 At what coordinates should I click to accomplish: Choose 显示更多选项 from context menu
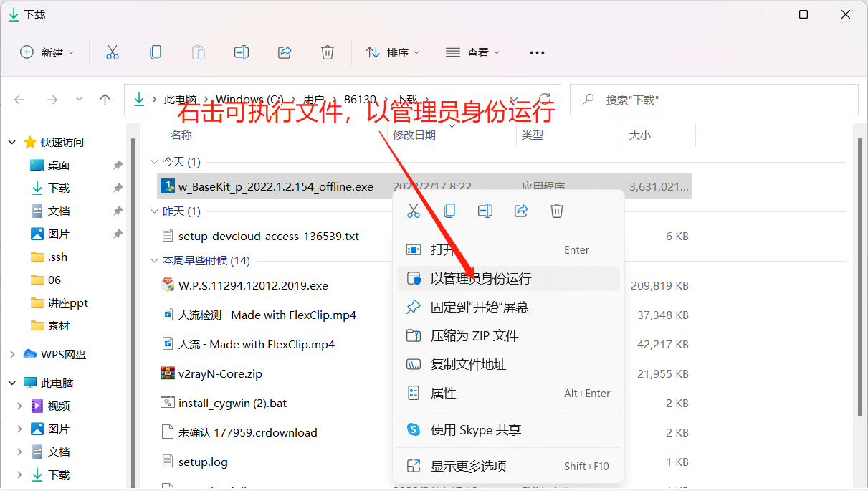[x=508, y=466]
